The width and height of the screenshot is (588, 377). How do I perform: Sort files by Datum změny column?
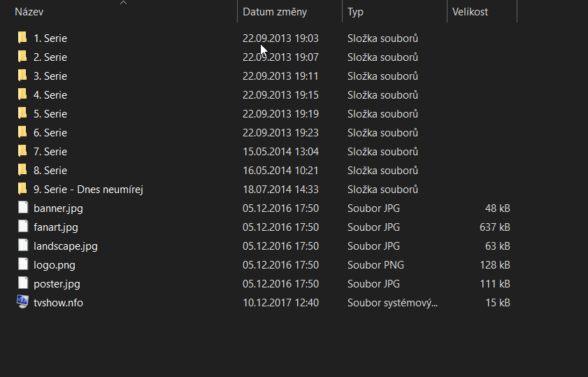274,12
